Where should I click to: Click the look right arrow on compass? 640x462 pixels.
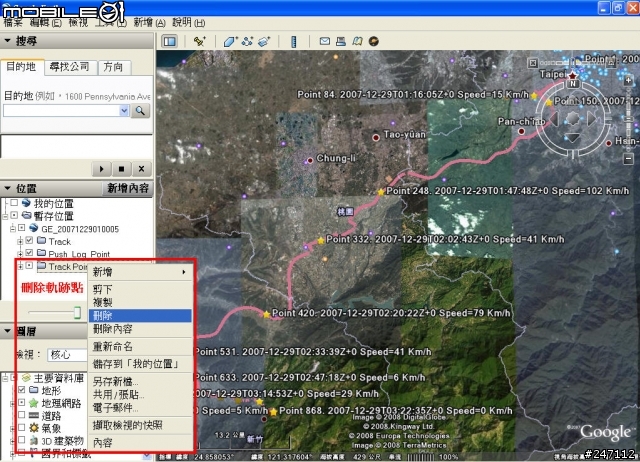point(592,119)
